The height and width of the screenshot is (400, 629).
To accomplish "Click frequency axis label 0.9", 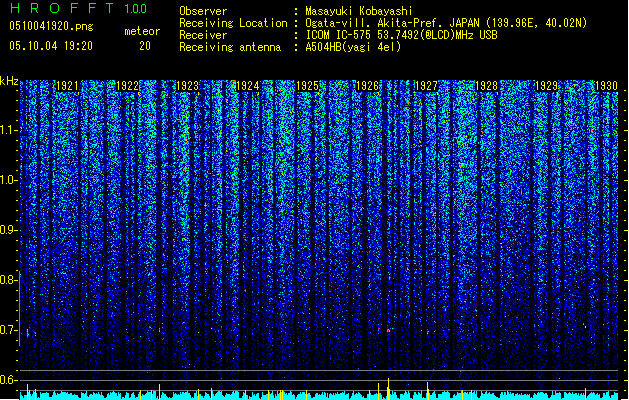I will [x=8, y=230].
